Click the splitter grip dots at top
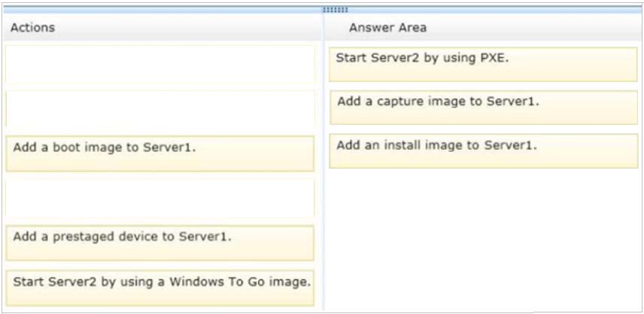The width and height of the screenshot is (644, 314). (335, 10)
